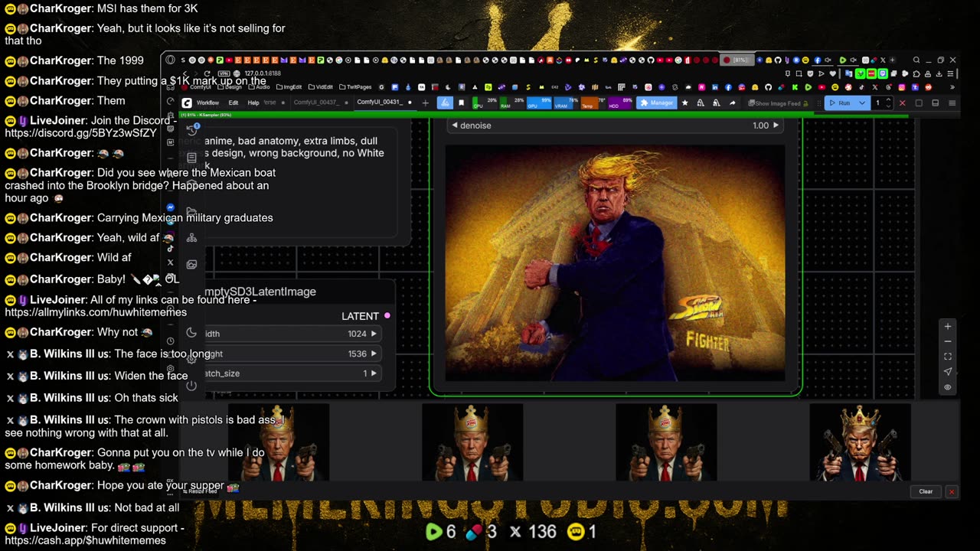Click the share arrow icon
Viewport: 980px width, 551px height.
pyautogui.click(x=732, y=103)
